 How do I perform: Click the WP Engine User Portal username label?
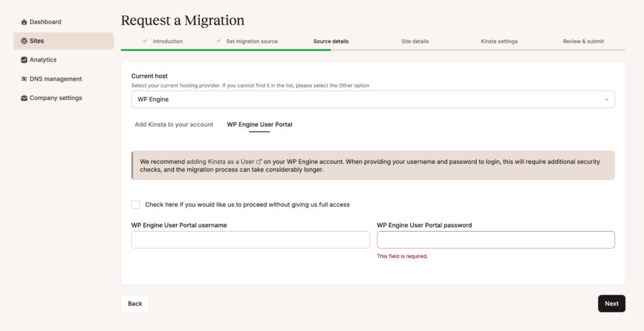179,225
